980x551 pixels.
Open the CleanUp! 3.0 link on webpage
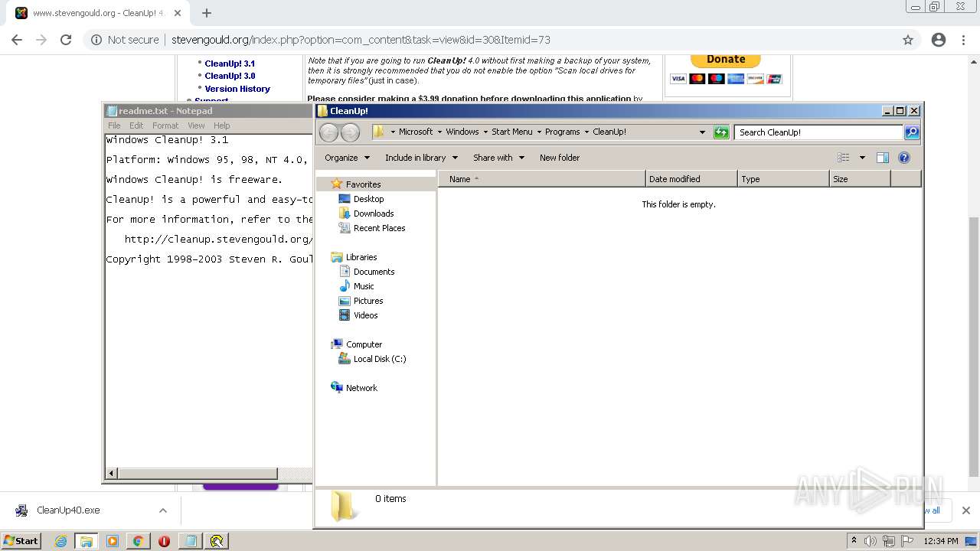click(x=230, y=76)
